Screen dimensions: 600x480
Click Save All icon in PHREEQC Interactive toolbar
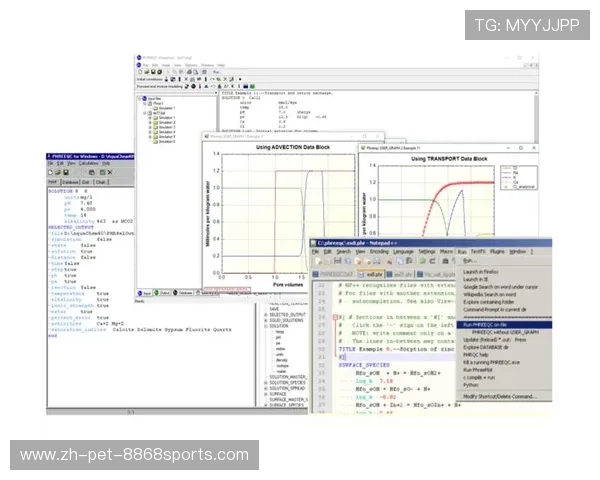(160, 72)
